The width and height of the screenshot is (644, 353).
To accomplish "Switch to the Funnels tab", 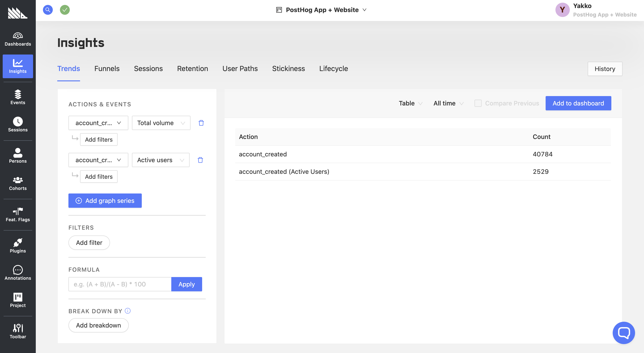I will click(x=107, y=68).
